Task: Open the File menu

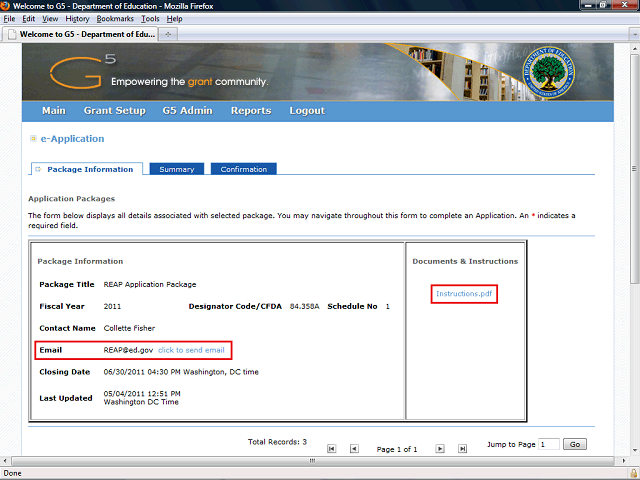Action: (9, 19)
